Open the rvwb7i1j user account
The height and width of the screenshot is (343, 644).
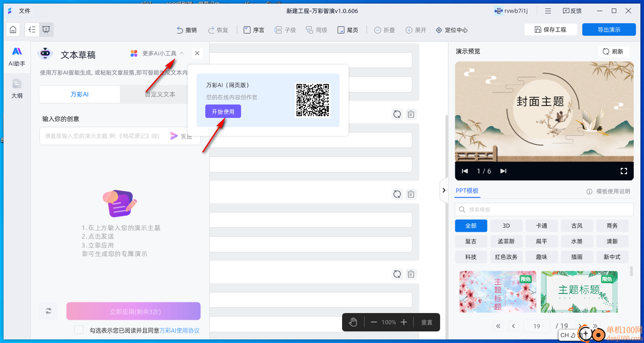pyautogui.click(x=511, y=11)
